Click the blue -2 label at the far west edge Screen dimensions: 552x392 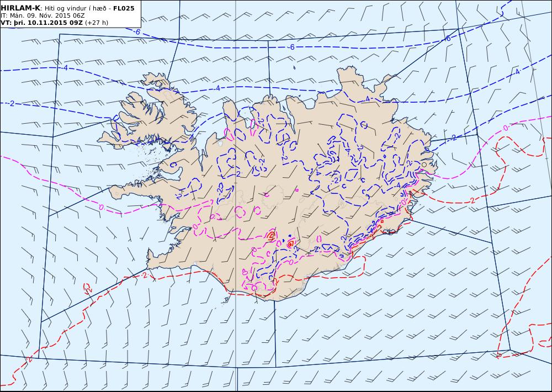pyautogui.click(x=11, y=103)
